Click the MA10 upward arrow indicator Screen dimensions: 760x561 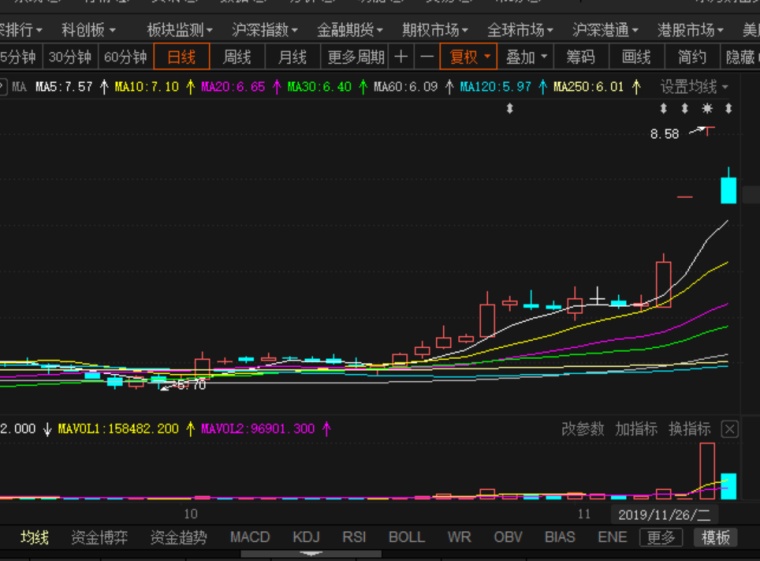[190, 87]
